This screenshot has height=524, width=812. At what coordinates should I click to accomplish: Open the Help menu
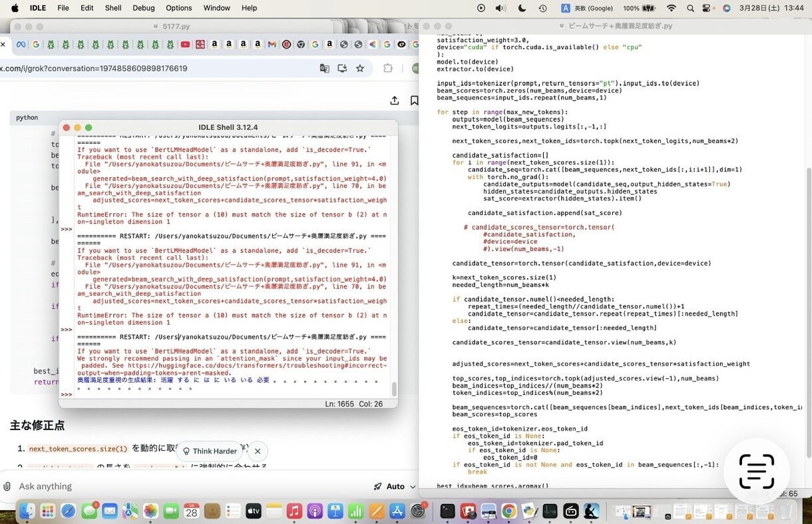249,8
